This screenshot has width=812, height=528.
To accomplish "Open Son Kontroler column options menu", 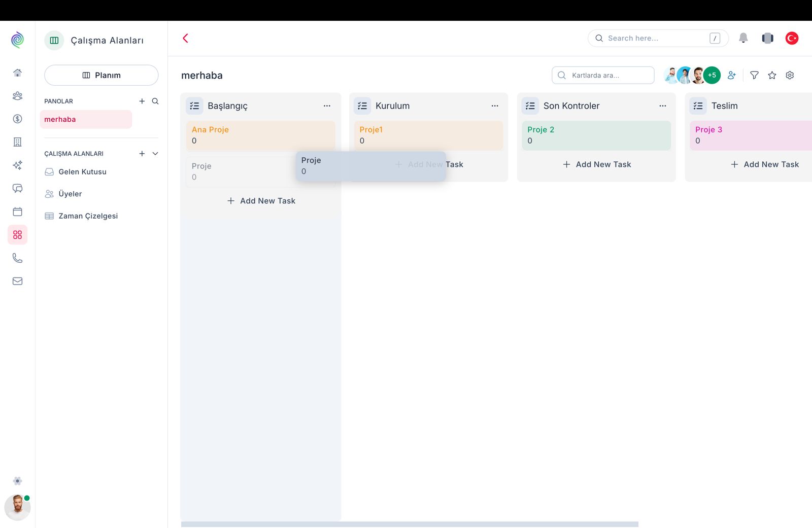I will tap(662, 106).
